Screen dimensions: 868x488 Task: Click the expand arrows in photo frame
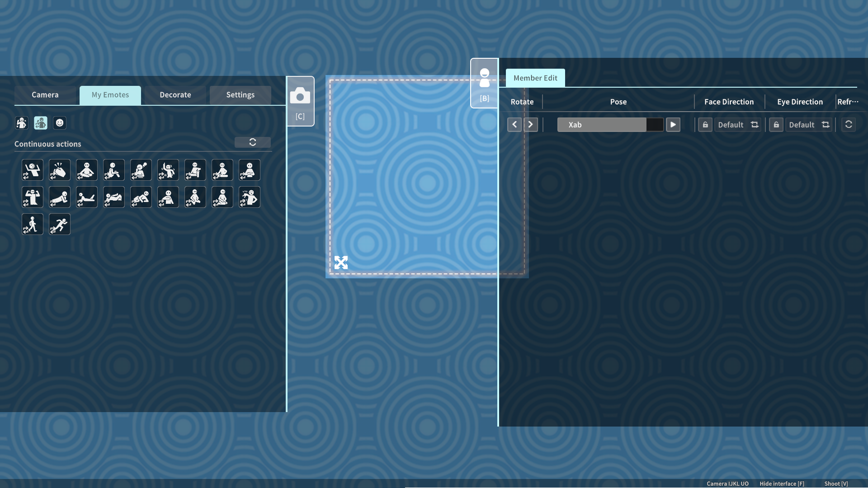tap(341, 263)
